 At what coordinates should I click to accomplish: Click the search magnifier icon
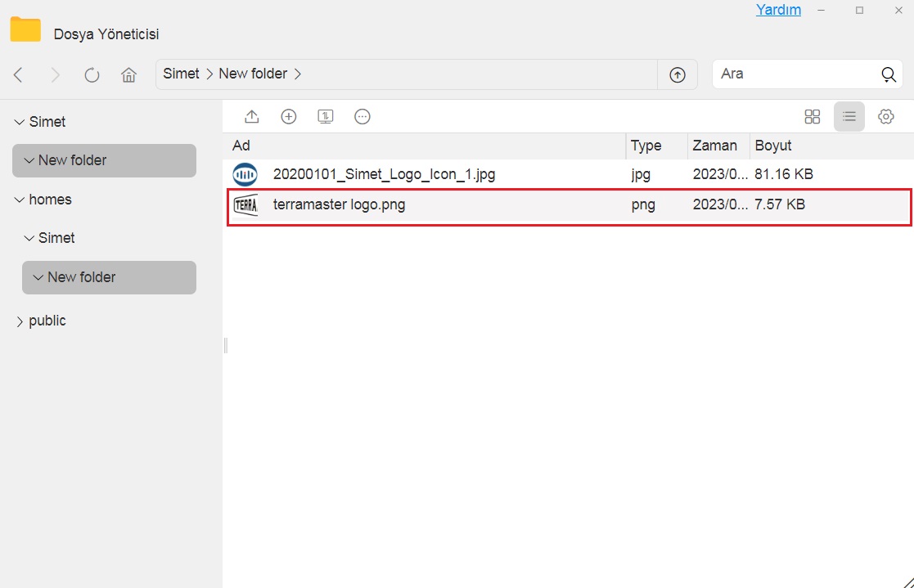889,74
